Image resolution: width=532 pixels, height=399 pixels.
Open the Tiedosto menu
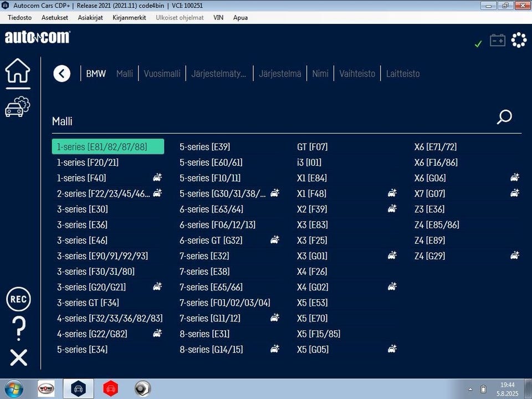pyautogui.click(x=20, y=18)
